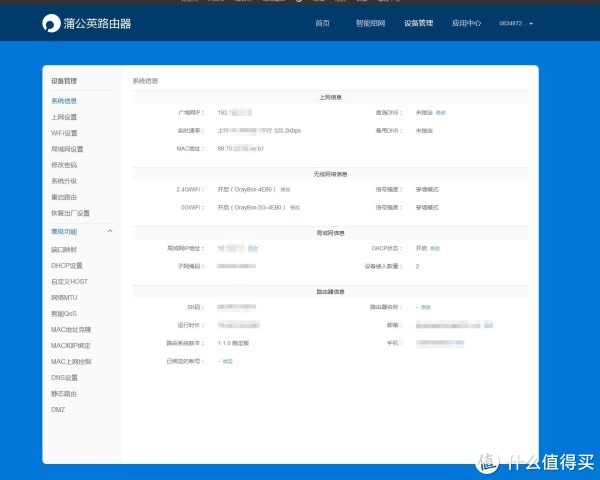The height and width of the screenshot is (480, 600).
Task: Open 上网设置 in the sidebar
Action: 64,117
